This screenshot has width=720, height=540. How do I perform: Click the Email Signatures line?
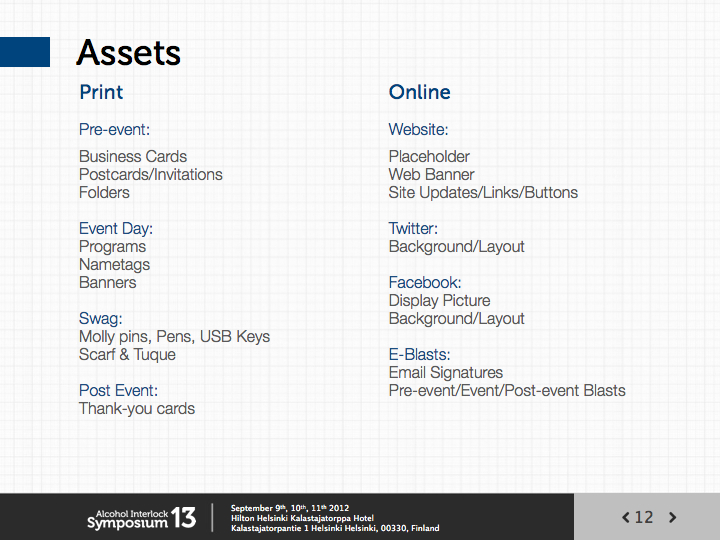pyautogui.click(x=445, y=372)
